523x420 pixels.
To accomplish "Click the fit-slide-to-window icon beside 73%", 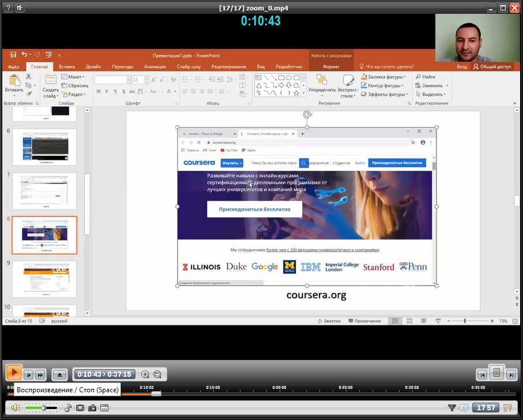I will tap(515, 321).
